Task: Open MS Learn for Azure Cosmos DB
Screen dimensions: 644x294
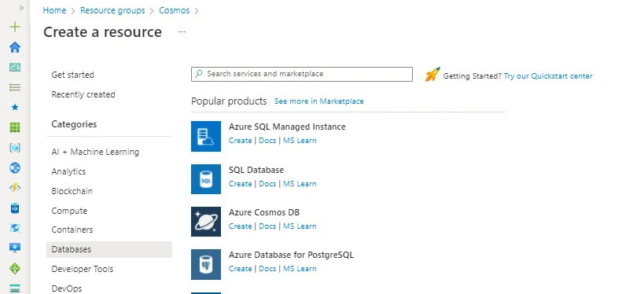Action: coord(300,226)
